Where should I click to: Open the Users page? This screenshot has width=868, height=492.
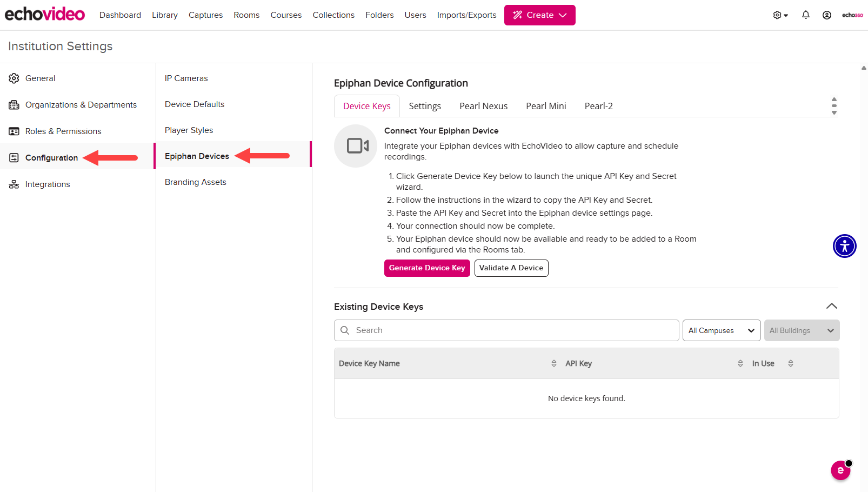415,15
